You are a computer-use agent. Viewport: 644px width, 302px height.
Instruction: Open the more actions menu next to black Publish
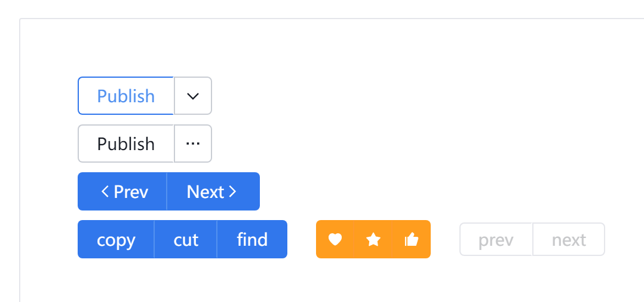(192, 144)
